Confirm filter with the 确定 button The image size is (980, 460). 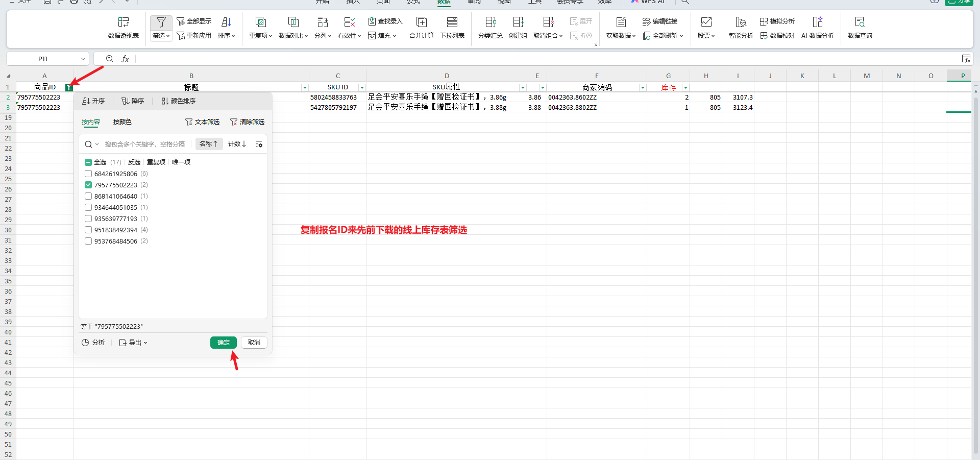tap(223, 343)
